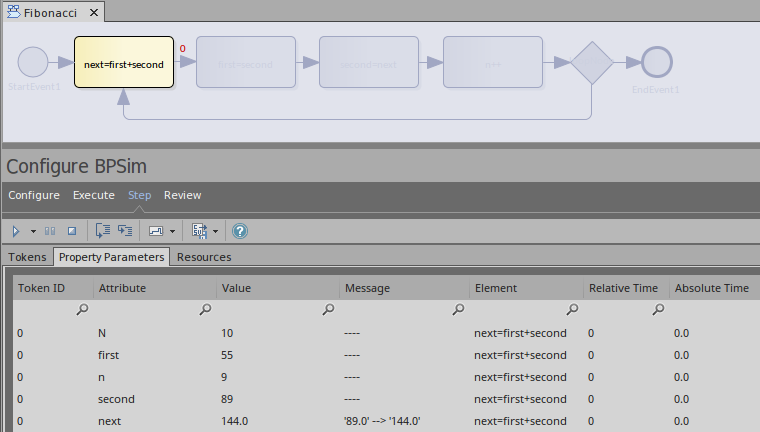The image size is (760, 432).
Task: Click the waveform chart icon in toolbar
Action: [156, 231]
